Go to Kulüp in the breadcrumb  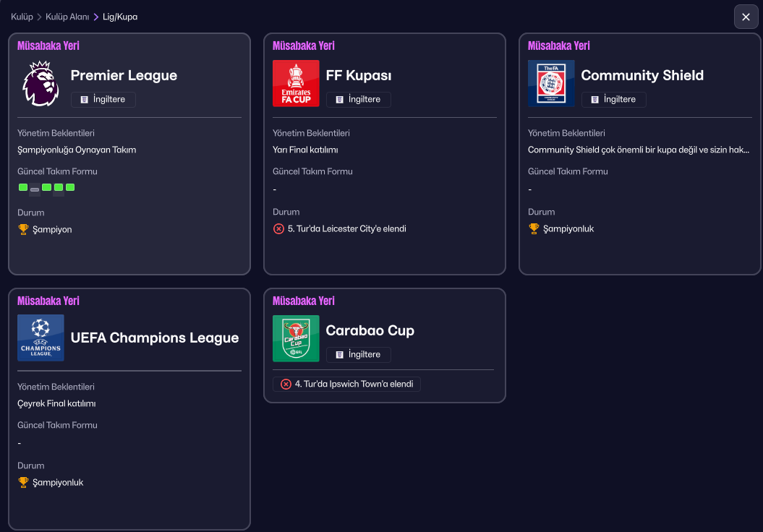(22, 17)
